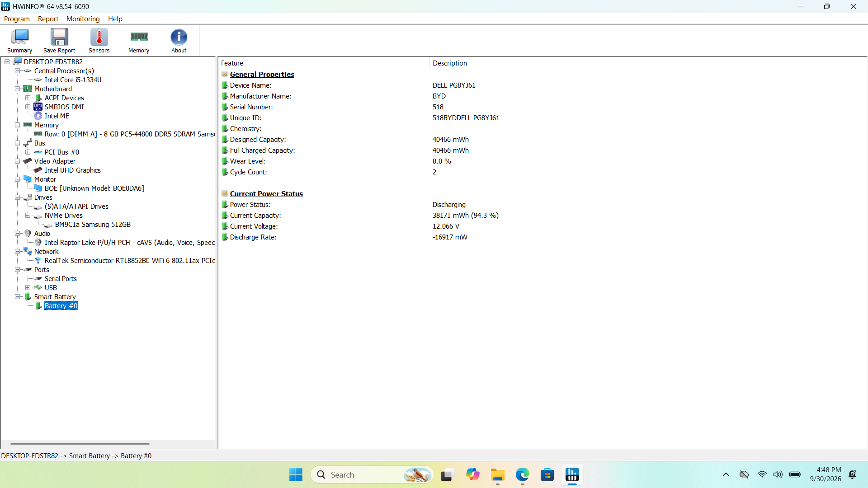Open the Report menu

pos(48,19)
